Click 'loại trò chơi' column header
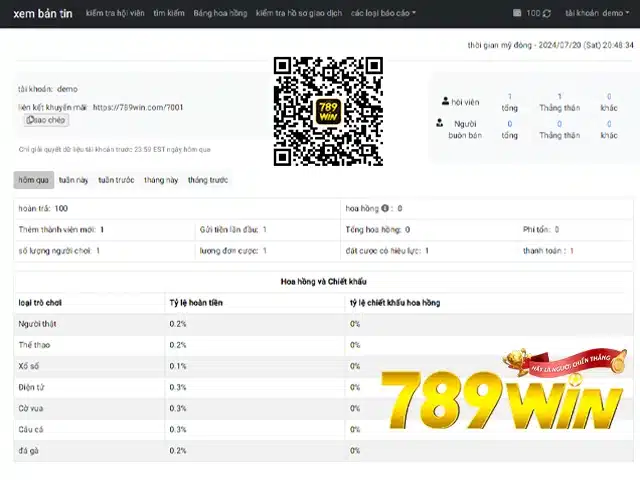 [x=40, y=303]
